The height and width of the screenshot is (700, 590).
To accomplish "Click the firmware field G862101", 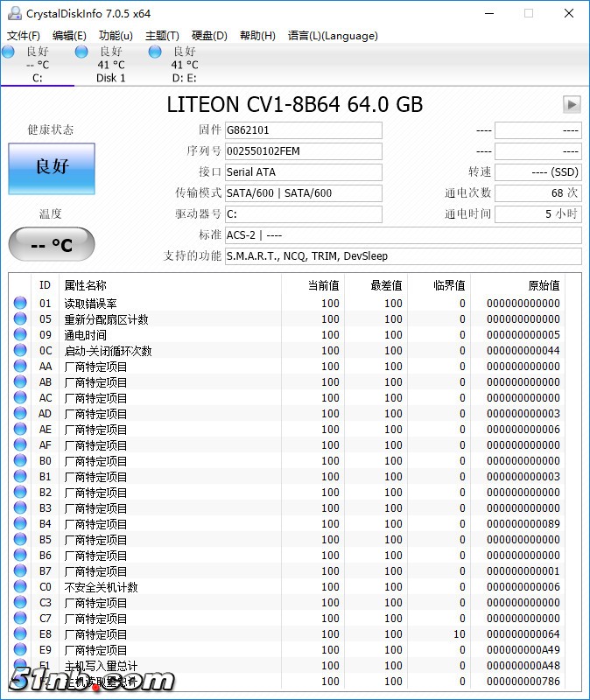I will click(x=303, y=130).
